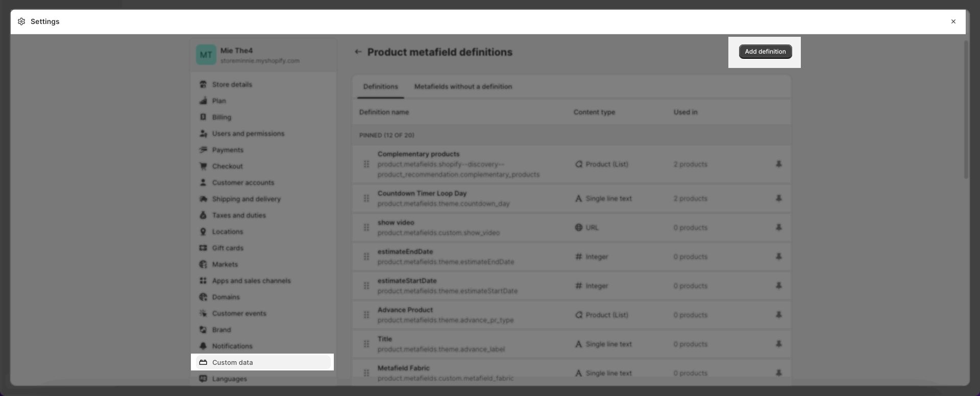The width and height of the screenshot is (980, 396).
Task: Click the Languages icon
Action: [203, 379]
